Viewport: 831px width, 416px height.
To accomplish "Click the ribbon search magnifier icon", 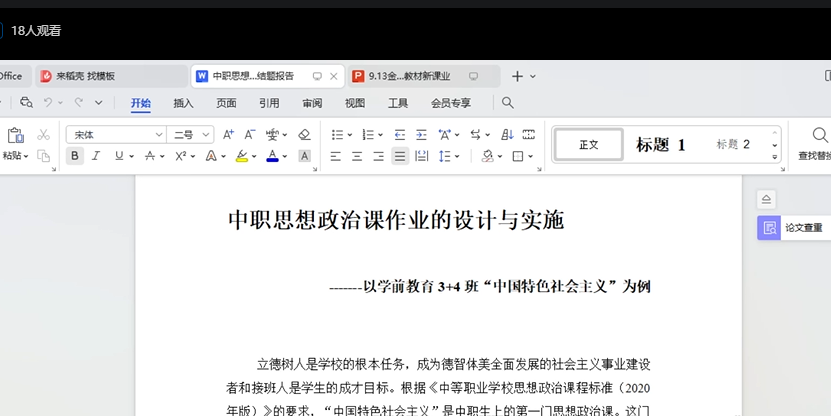I will pos(508,103).
